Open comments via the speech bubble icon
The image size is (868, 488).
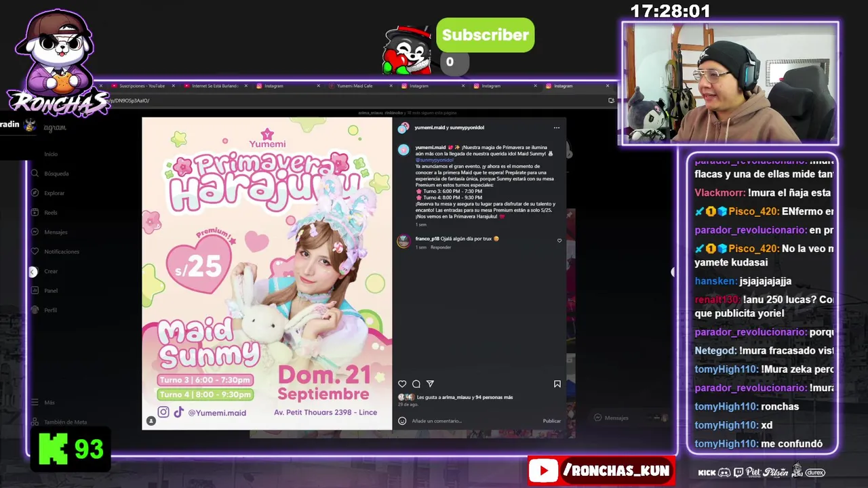pos(416,384)
